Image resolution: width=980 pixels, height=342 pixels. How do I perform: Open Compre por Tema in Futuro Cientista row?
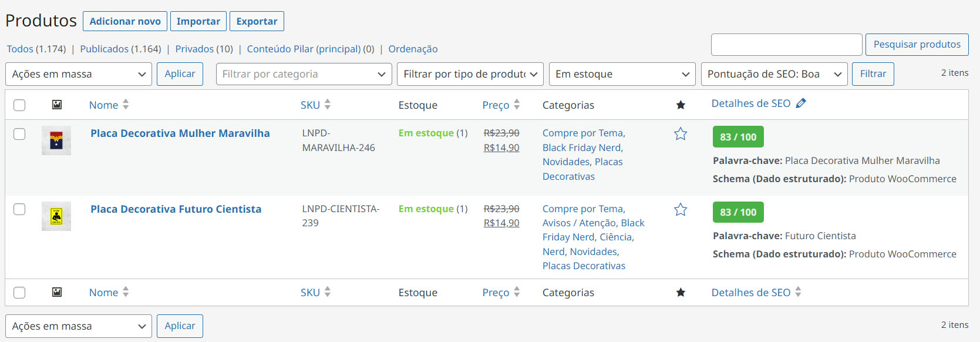582,209
